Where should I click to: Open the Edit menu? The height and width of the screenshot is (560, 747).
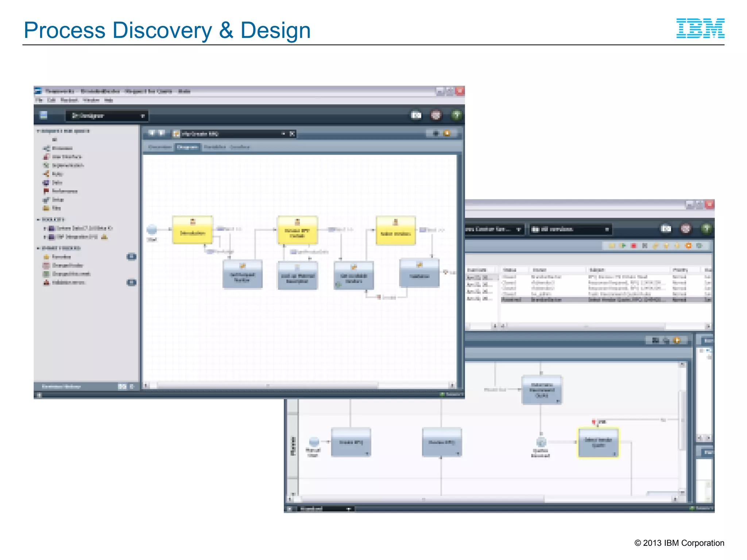[x=51, y=100]
